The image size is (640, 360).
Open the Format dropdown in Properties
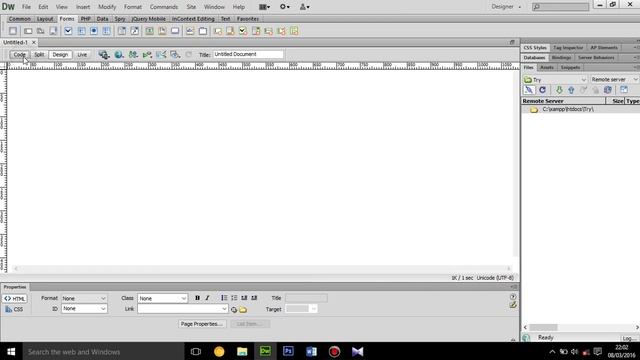point(84,298)
